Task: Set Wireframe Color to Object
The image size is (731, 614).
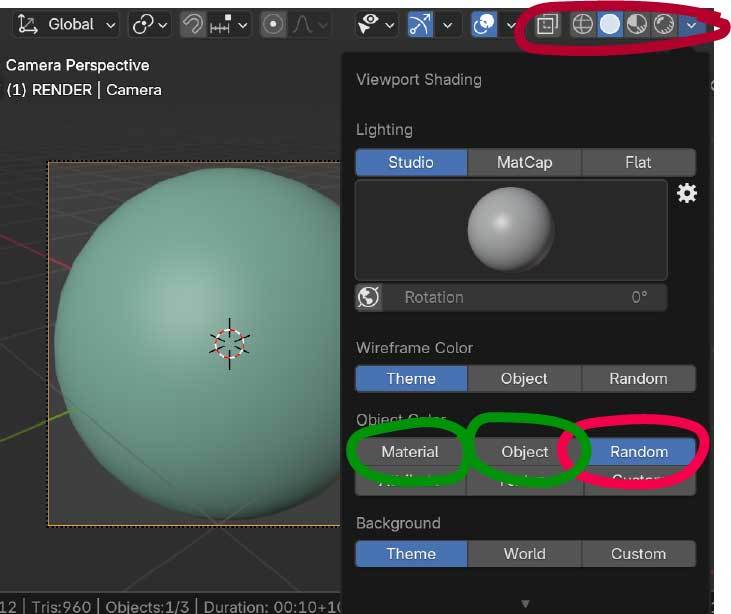Action: click(x=524, y=379)
